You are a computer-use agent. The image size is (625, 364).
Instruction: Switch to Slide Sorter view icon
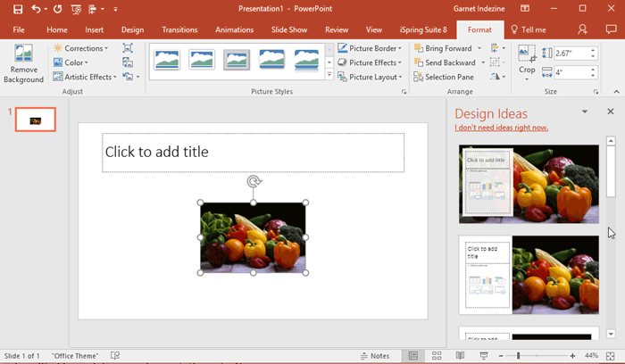click(435, 356)
